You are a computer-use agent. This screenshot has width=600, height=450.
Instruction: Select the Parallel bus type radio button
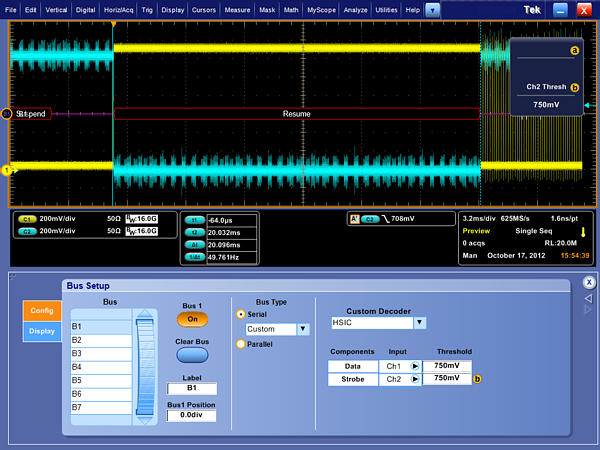tap(240, 344)
